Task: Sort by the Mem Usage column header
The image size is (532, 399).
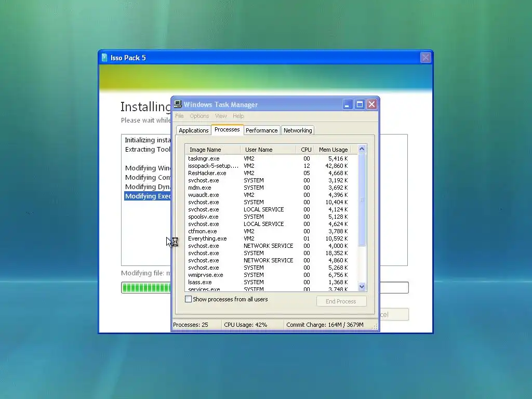Action: coord(333,150)
